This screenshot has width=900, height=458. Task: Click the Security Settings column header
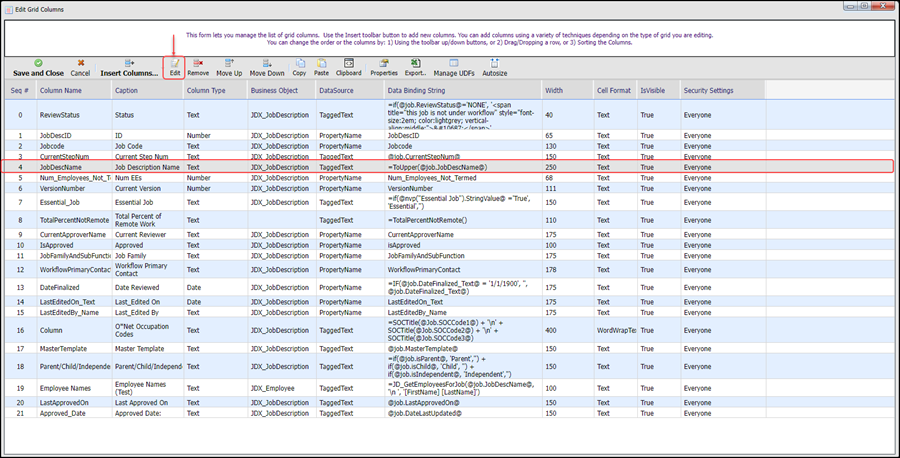pyautogui.click(x=723, y=90)
